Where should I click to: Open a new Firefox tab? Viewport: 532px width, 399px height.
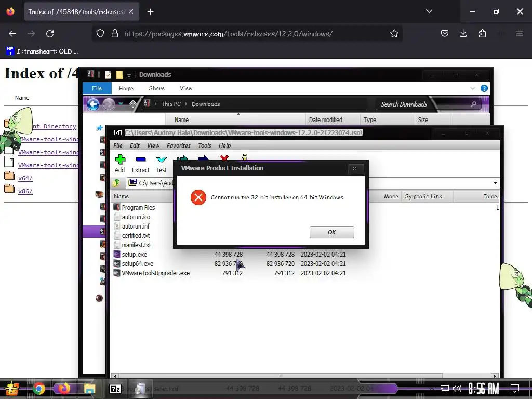150,12
